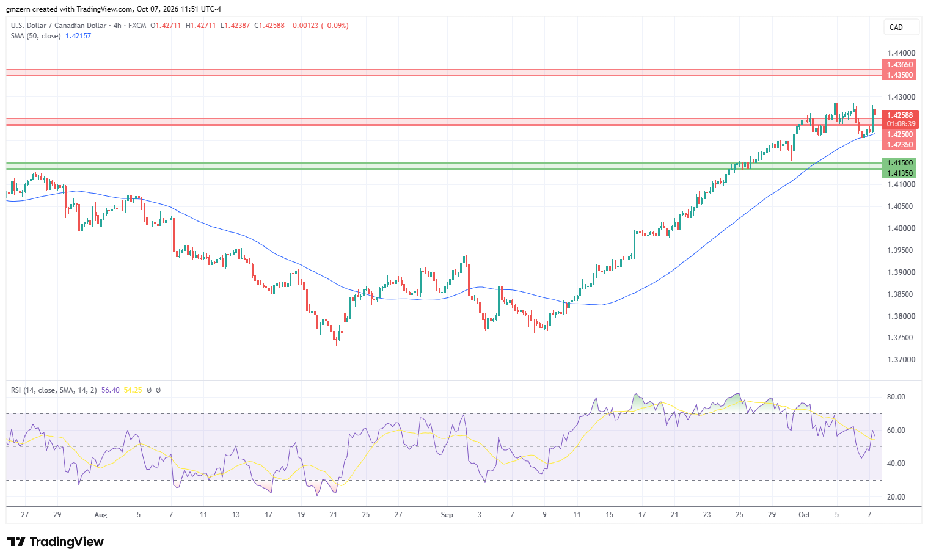928x560 pixels.
Task: Click the 1.37000 price scale label
Action: 901,360
